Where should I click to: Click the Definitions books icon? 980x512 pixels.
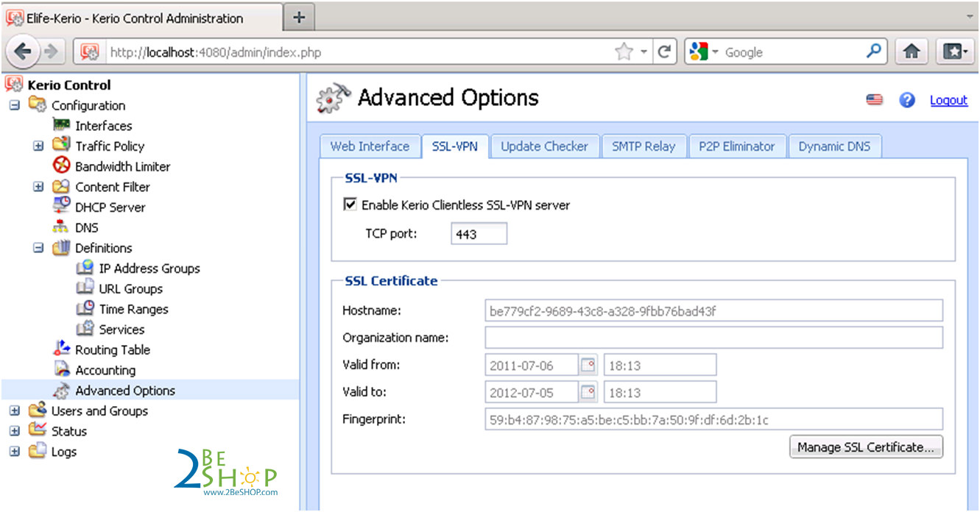click(62, 248)
